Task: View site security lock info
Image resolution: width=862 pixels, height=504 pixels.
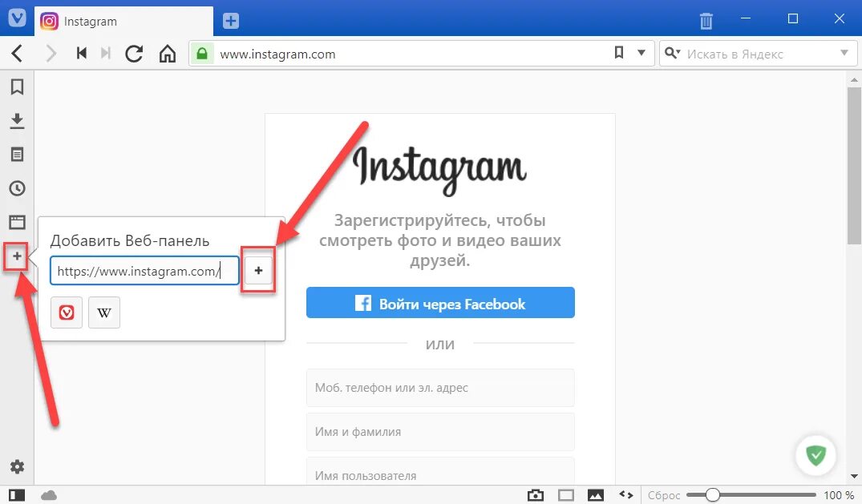Action: (202, 54)
